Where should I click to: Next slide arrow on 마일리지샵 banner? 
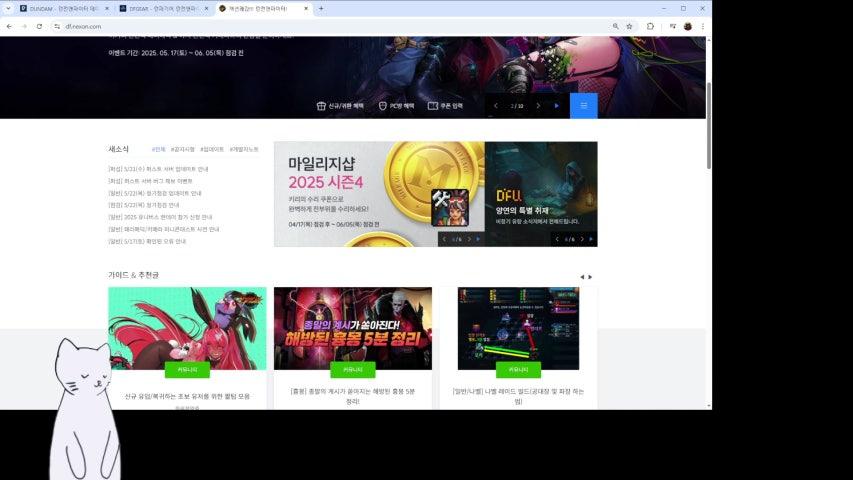click(x=469, y=239)
